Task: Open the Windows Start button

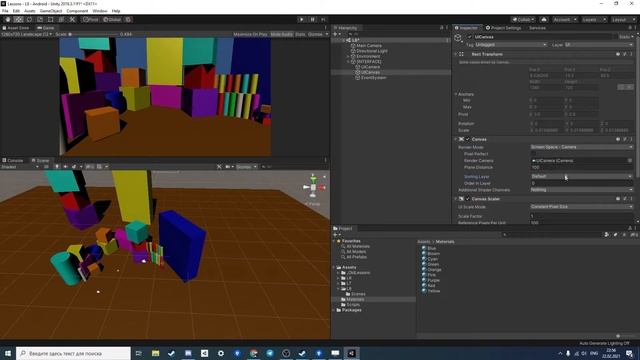Action: click(8, 353)
